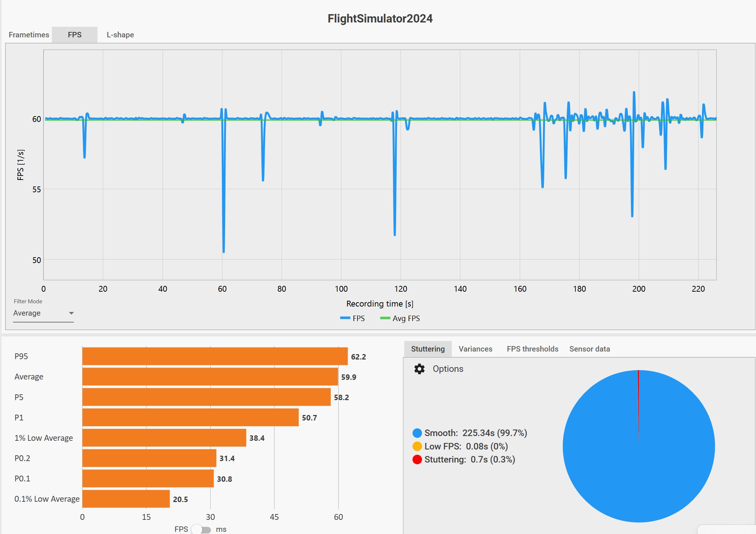Screen dimensions: 756x534
Task: Click the 20.5 value of 0.1% Low Average
Action: [180, 500]
